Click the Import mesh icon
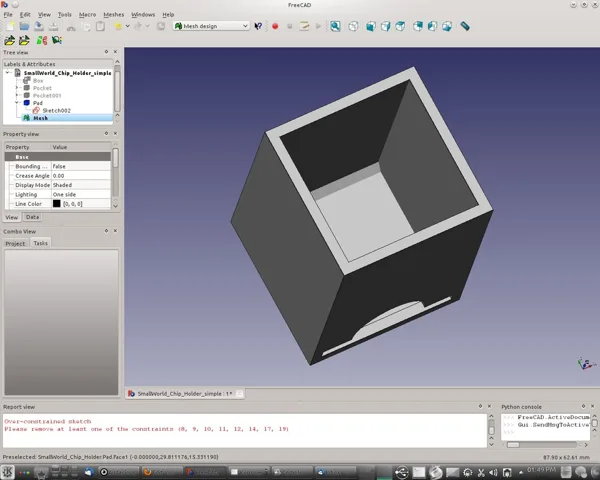 [9, 40]
